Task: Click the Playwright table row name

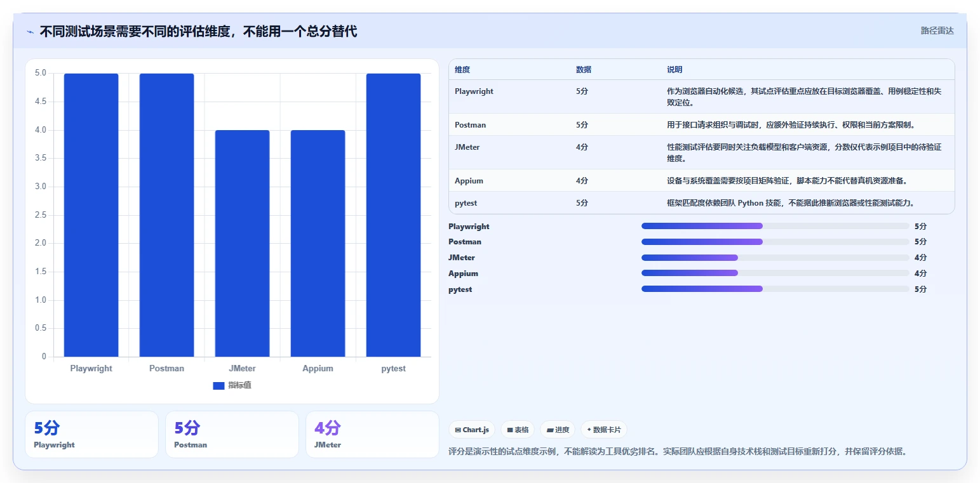Action: (x=474, y=91)
